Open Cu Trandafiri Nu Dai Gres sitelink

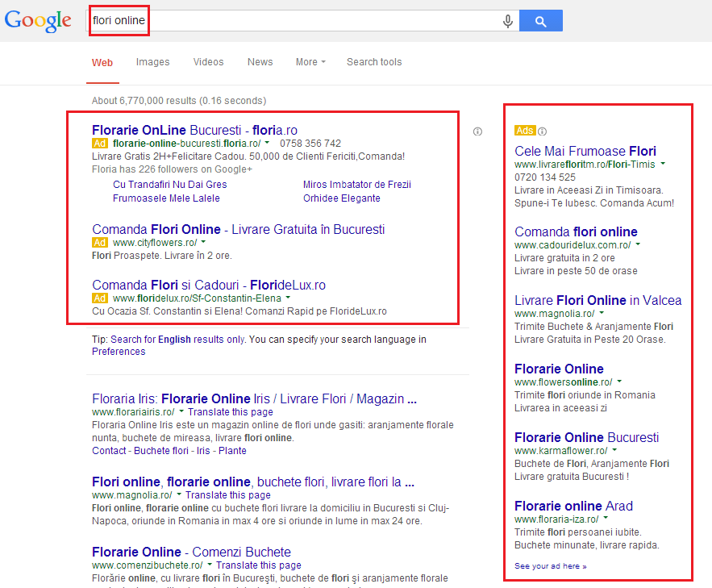pos(170,185)
